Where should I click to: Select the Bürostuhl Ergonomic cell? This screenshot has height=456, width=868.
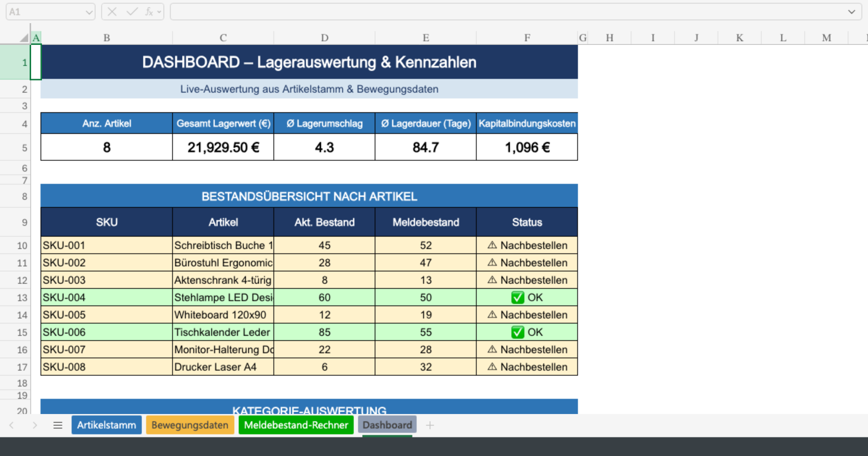point(223,263)
